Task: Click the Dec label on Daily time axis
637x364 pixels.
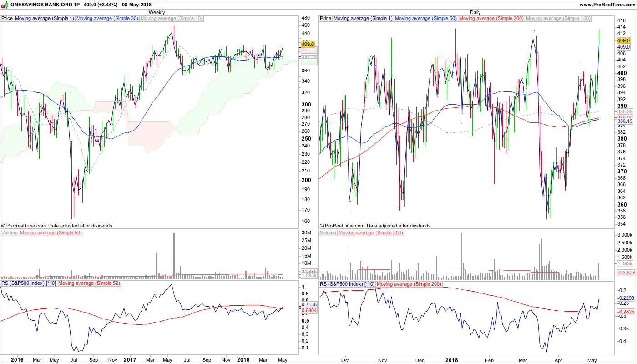Action: pyautogui.click(x=420, y=360)
